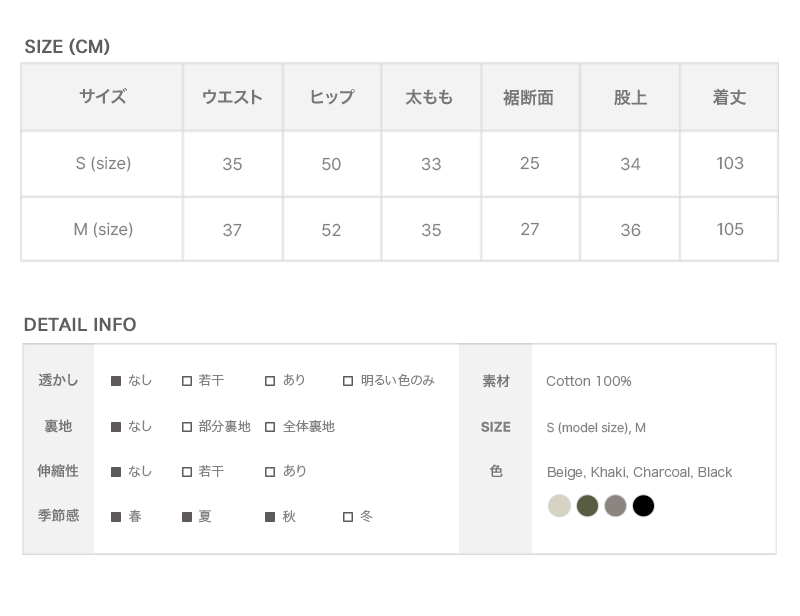Enable the 全体裏地 checkbox
Screen dimensions: 800x616
[270, 427]
